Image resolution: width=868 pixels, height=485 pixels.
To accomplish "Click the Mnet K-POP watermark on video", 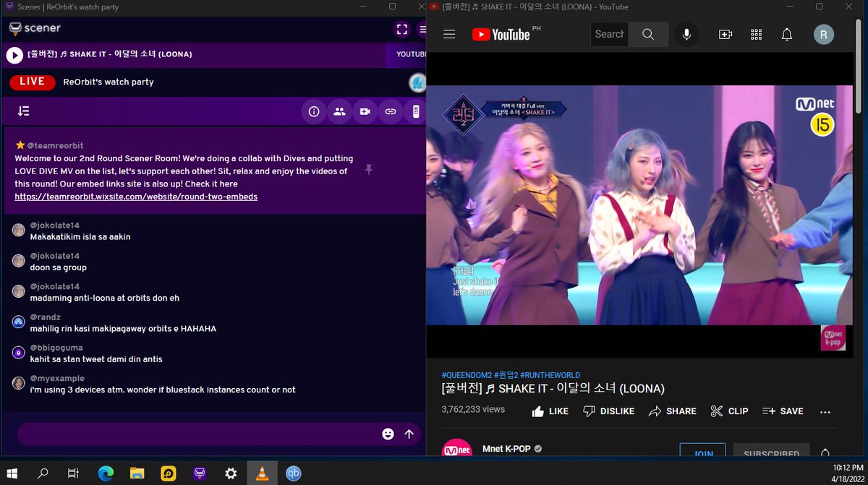I will [x=833, y=338].
